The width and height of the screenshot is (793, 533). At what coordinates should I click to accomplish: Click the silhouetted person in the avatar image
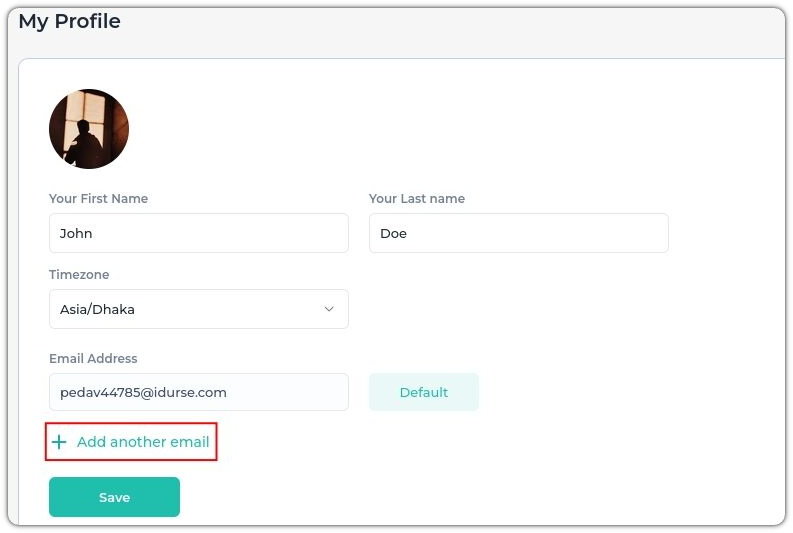(x=87, y=144)
